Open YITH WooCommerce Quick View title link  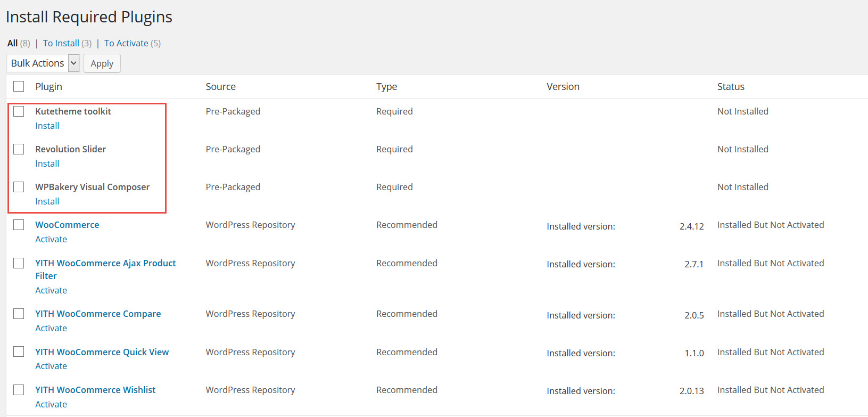102,352
